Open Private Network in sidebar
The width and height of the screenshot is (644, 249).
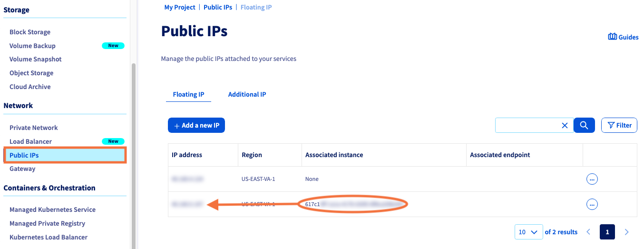pyautogui.click(x=34, y=128)
